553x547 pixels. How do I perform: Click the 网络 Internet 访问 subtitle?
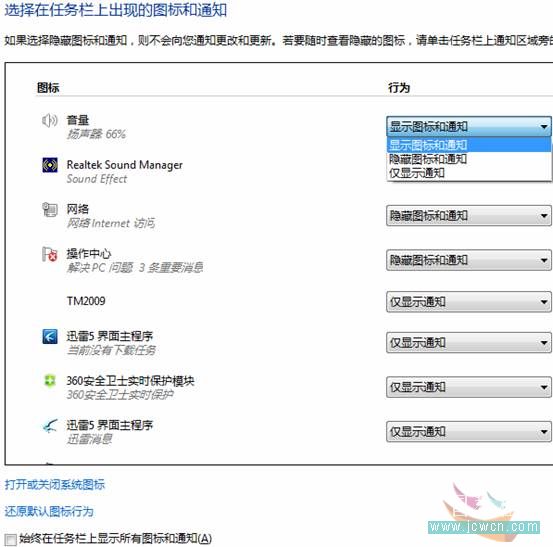point(111,223)
